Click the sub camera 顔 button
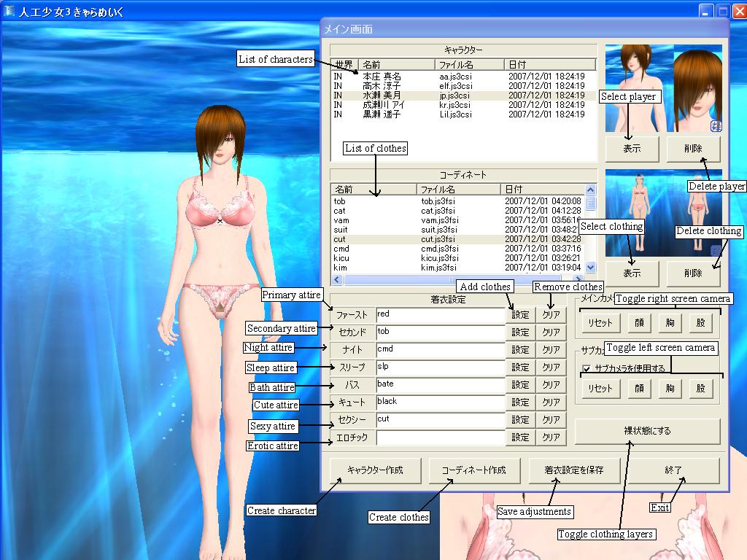Image resolution: width=747 pixels, height=560 pixels. 639,389
